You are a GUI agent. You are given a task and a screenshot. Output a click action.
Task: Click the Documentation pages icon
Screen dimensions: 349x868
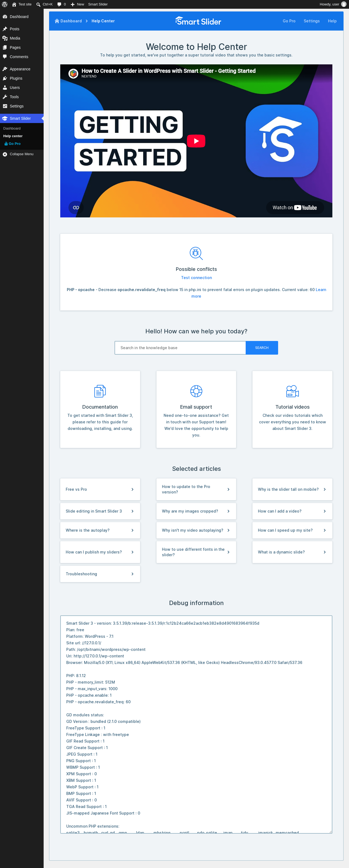(x=100, y=391)
